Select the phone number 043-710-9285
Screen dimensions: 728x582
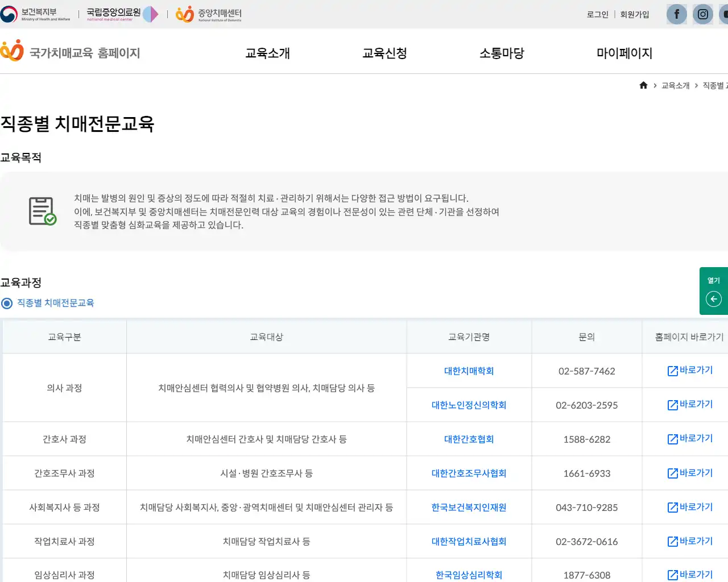587,508
